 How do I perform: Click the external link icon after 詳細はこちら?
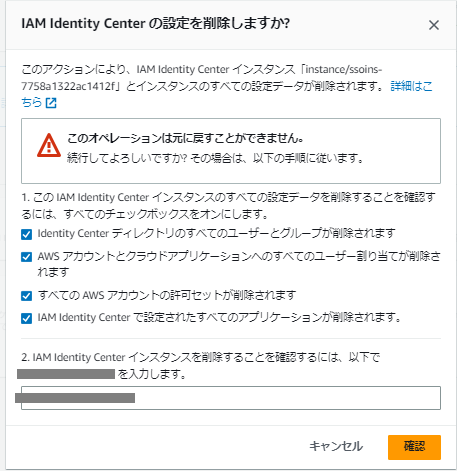pos(51,103)
